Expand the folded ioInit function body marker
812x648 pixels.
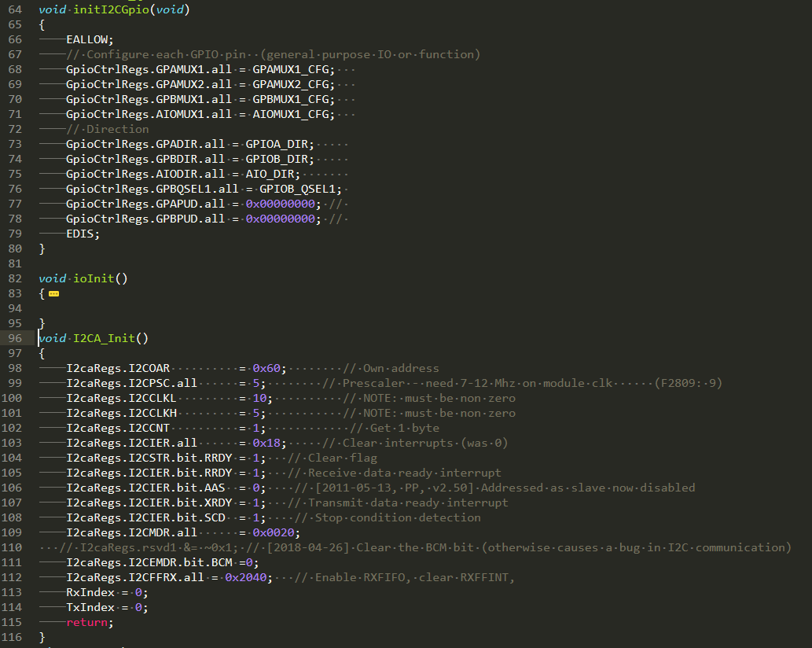tap(53, 293)
